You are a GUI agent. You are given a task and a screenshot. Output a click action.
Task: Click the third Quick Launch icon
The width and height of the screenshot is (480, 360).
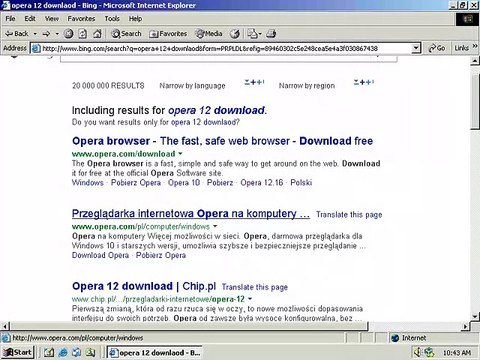(x=77, y=352)
